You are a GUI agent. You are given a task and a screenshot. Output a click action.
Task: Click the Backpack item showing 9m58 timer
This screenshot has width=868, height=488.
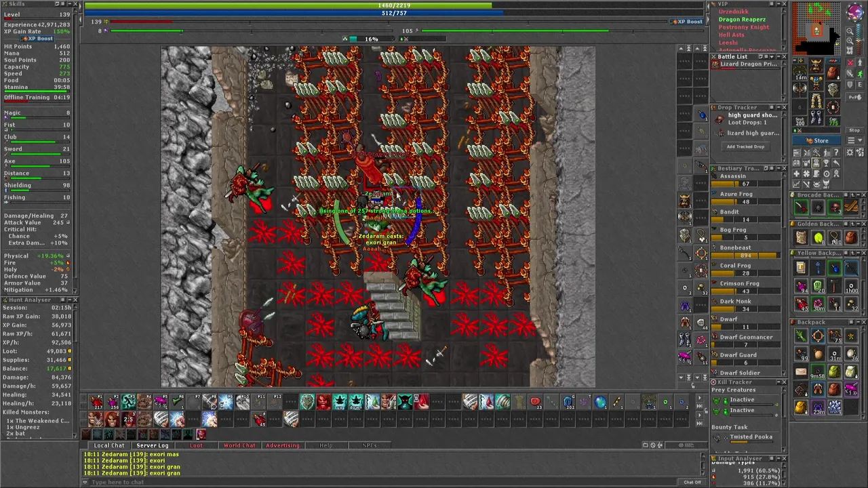click(x=818, y=371)
